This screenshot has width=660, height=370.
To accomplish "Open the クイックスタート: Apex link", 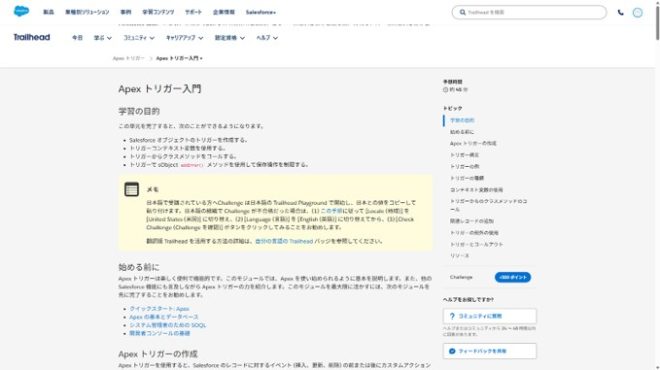I will pos(159,309).
